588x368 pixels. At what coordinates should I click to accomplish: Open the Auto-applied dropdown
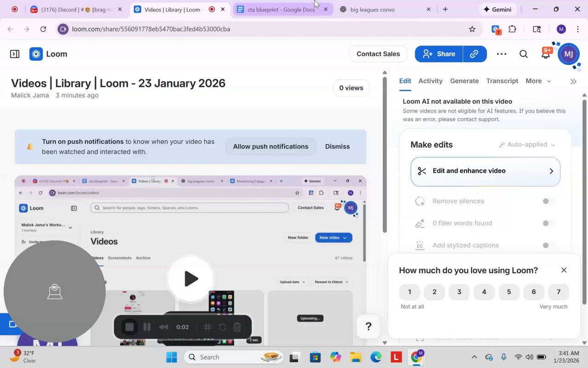(x=527, y=144)
